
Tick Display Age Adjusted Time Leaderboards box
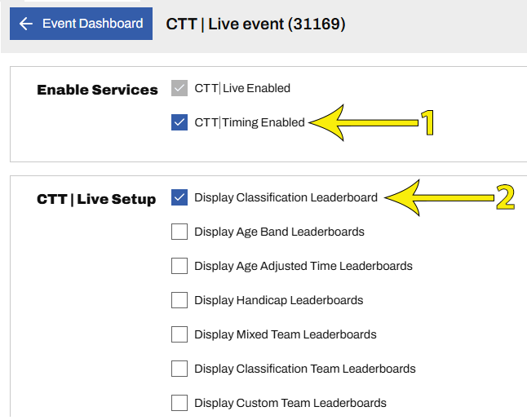coord(179,266)
